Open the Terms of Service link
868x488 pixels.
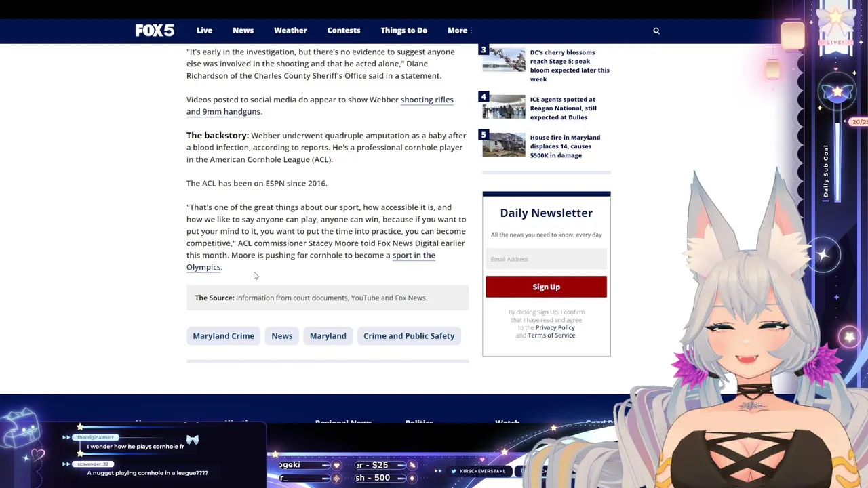[x=551, y=335]
